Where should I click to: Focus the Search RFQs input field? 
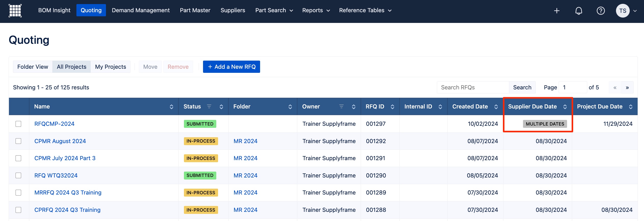click(x=473, y=88)
